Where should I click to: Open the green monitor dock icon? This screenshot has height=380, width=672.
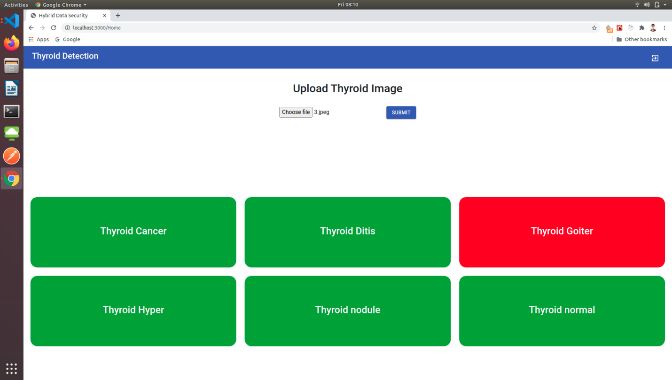12,134
